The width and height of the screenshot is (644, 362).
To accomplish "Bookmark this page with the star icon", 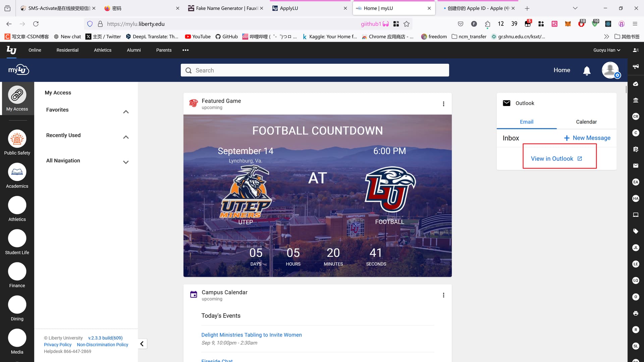I will click(407, 24).
